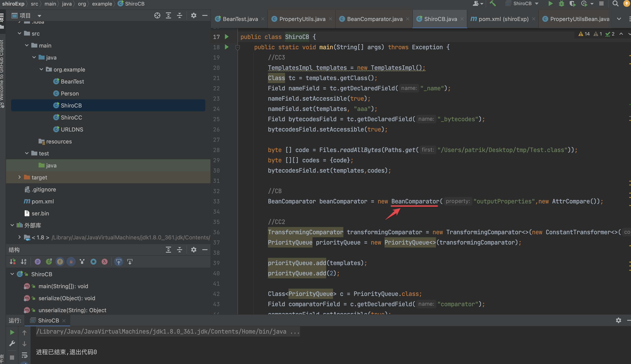This screenshot has width=631, height=364.
Task: Hide the Project panel
Action: (x=205, y=15)
